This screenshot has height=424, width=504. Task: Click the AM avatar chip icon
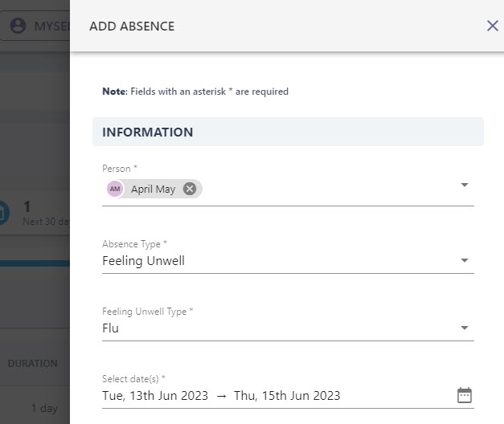115,189
